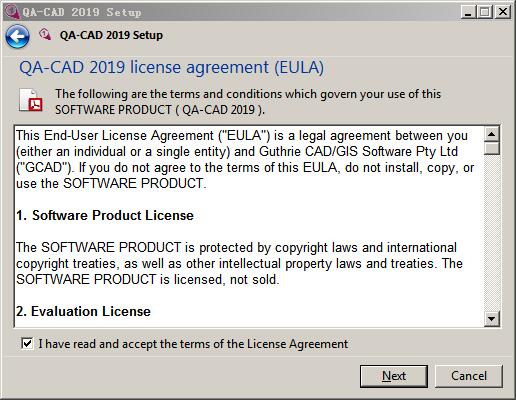The width and height of the screenshot is (516, 400).
Task: Click the scroll up arrow of EULA text
Action: click(492, 134)
